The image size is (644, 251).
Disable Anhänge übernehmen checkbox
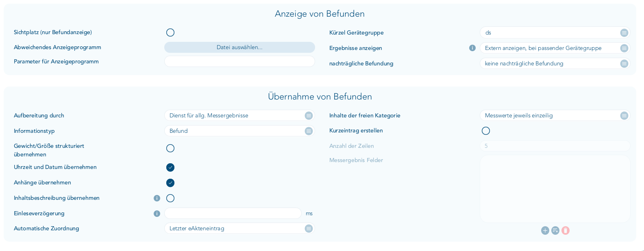(170, 183)
